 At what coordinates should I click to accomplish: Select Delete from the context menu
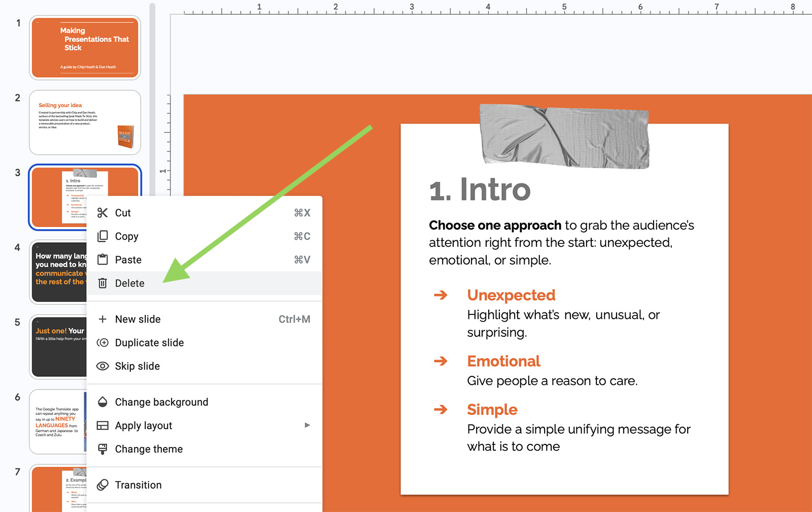click(x=130, y=283)
